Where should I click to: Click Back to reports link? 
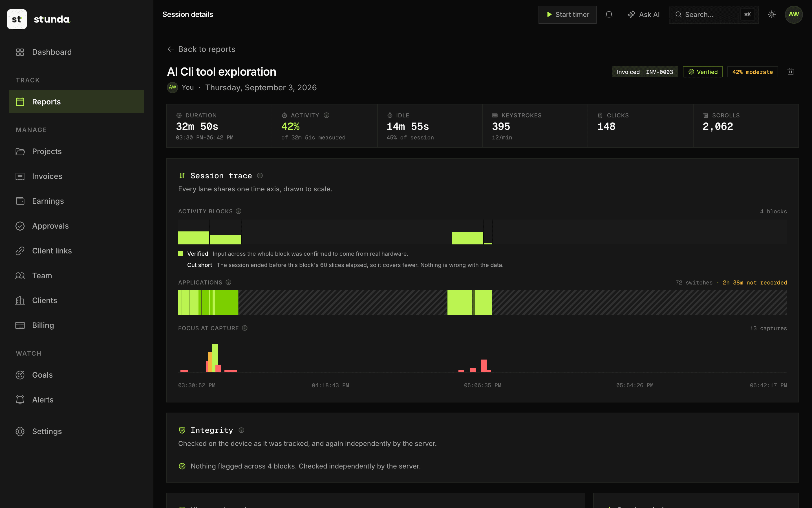pos(201,49)
